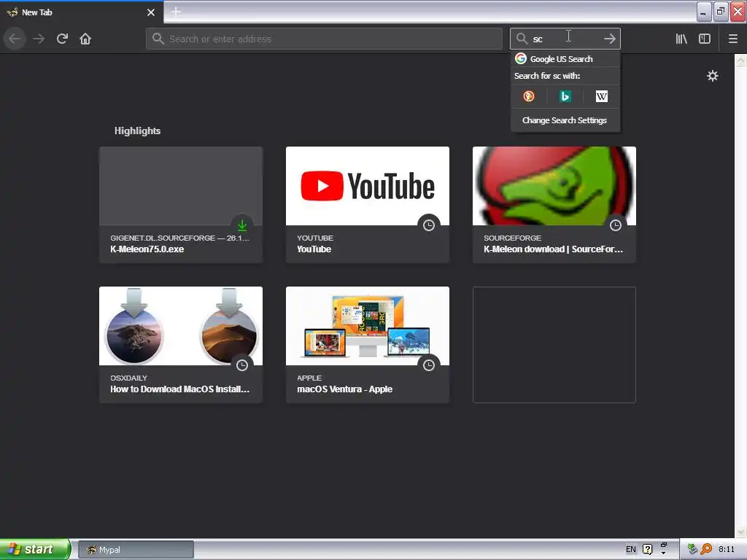Search with Bing icon
Screen dimensions: 747x560
[565, 96]
